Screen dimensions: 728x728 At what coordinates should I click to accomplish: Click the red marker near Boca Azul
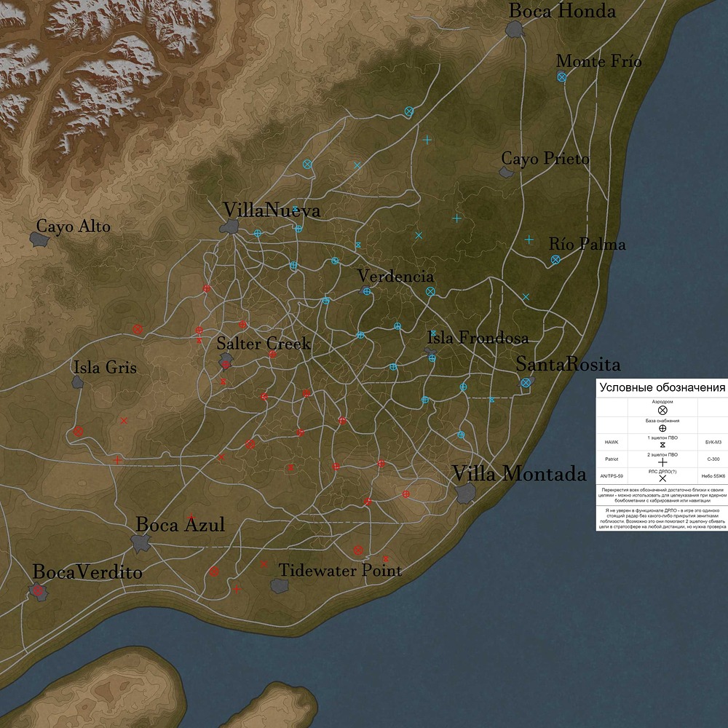[191, 518]
